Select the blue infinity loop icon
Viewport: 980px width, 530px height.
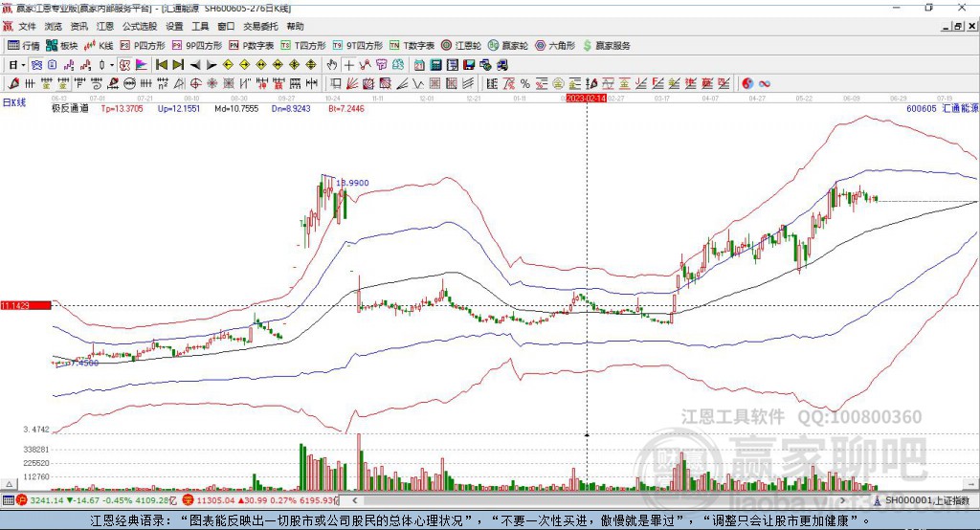click(x=765, y=83)
